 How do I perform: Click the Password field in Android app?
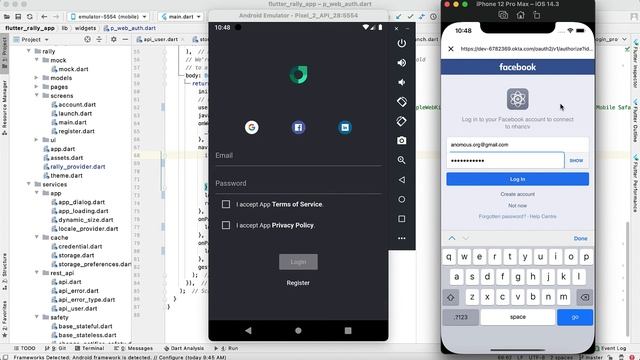coord(299,184)
